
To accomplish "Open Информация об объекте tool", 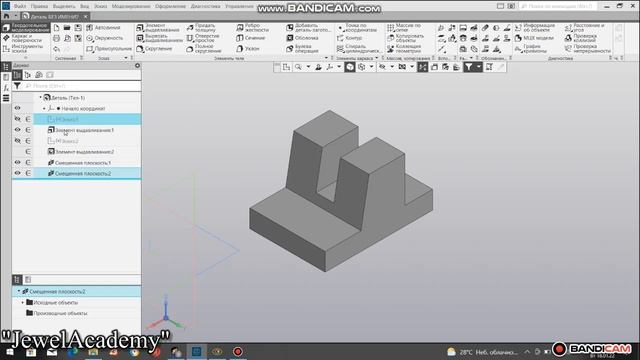I will (535, 27).
